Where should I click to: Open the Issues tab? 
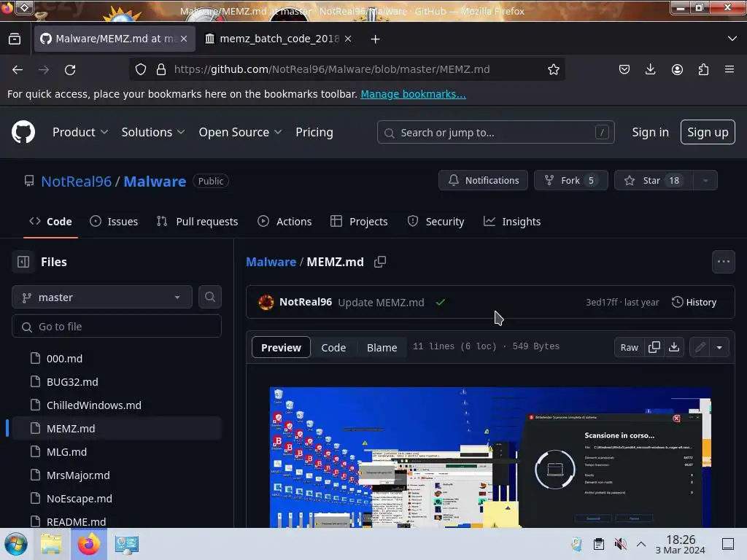(114, 222)
